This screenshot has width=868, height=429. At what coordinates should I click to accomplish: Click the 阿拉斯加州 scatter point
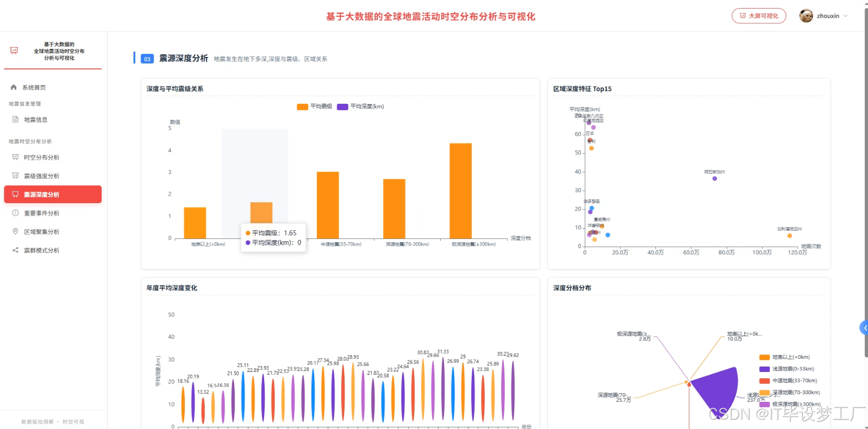715,179
